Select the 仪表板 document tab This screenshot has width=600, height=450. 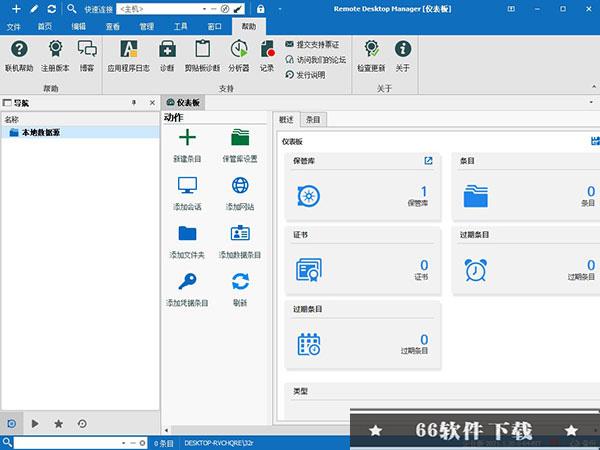point(183,103)
